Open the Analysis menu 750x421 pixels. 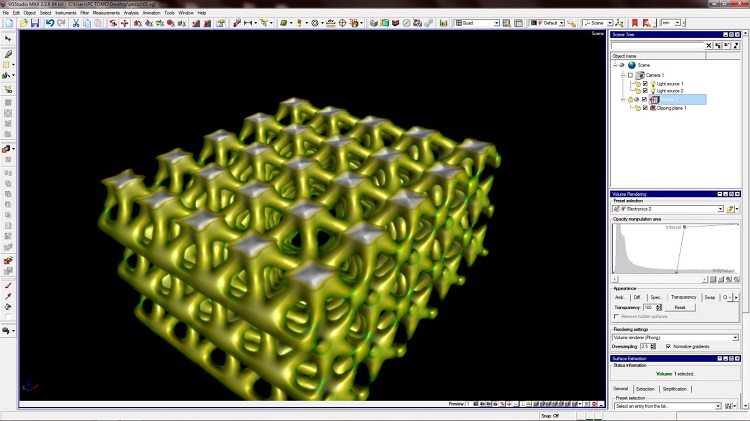[131, 13]
